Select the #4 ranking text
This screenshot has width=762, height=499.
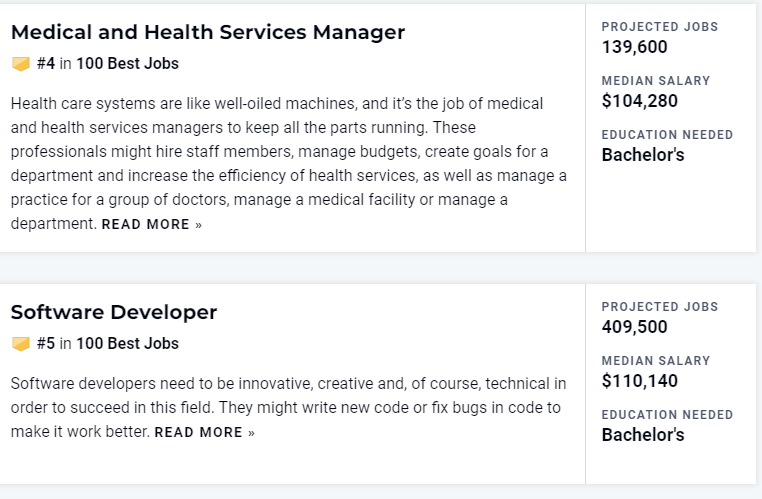pyautogui.click(x=46, y=64)
